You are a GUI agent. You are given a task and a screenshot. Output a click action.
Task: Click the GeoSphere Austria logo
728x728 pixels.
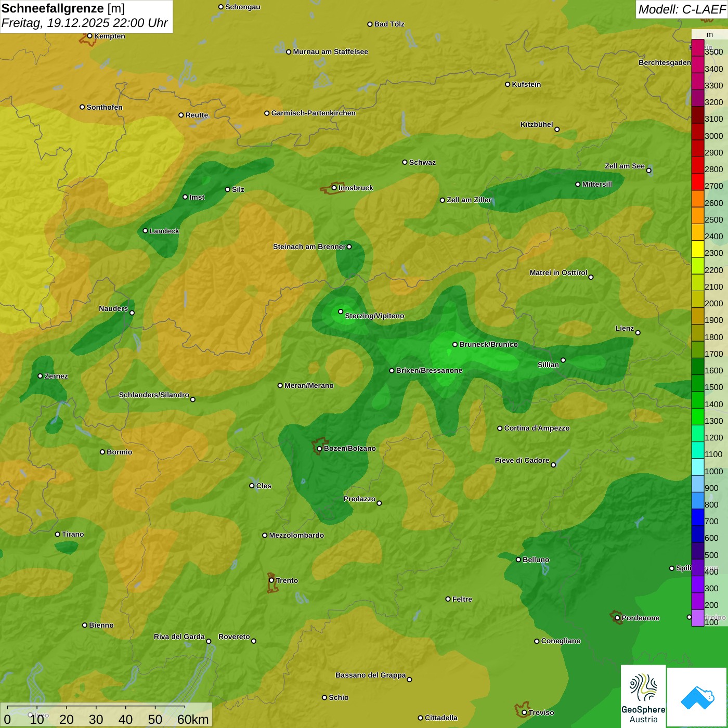[643, 696]
